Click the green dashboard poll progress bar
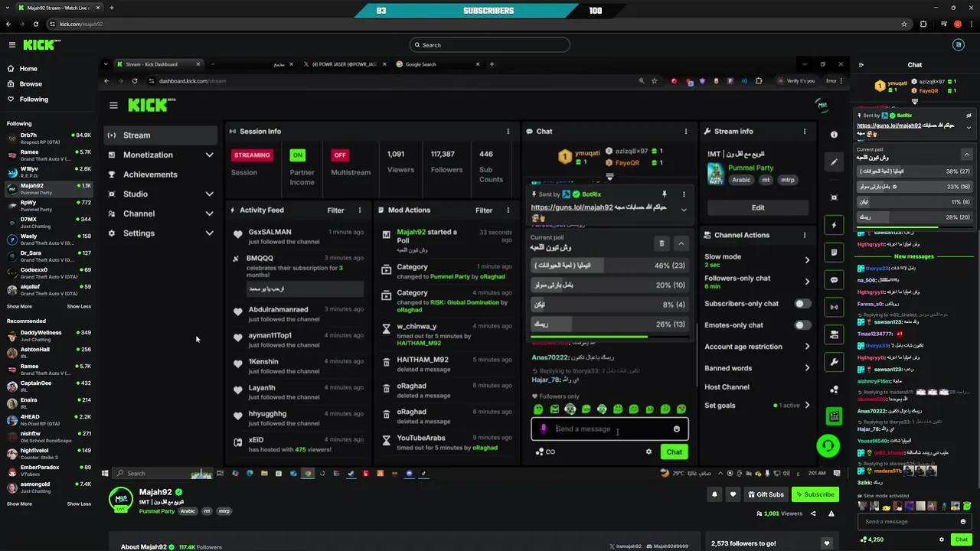The width and height of the screenshot is (980, 551). click(x=588, y=337)
